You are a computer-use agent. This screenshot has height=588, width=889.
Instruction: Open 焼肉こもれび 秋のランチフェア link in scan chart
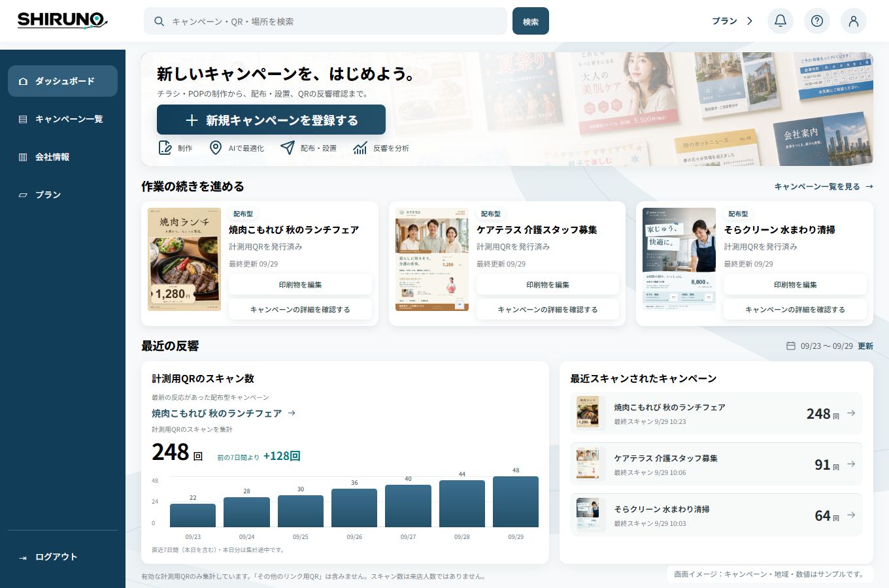coord(224,413)
